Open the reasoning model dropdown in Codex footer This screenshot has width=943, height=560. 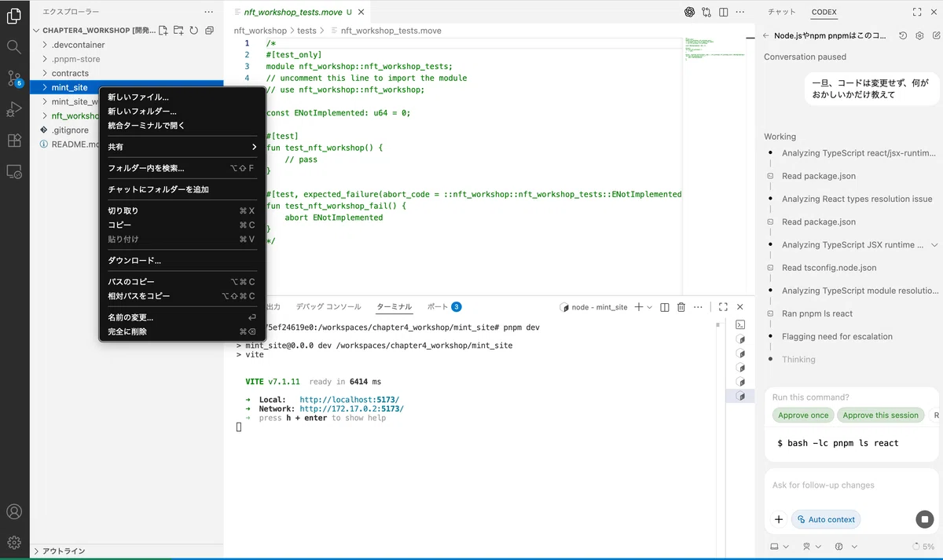coord(844,546)
